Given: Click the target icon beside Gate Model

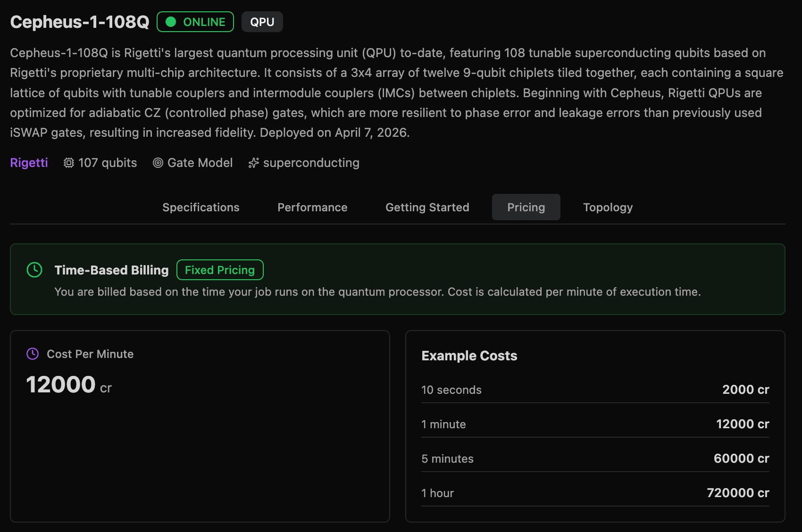Looking at the screenshot, I should [x=158, y=163].
